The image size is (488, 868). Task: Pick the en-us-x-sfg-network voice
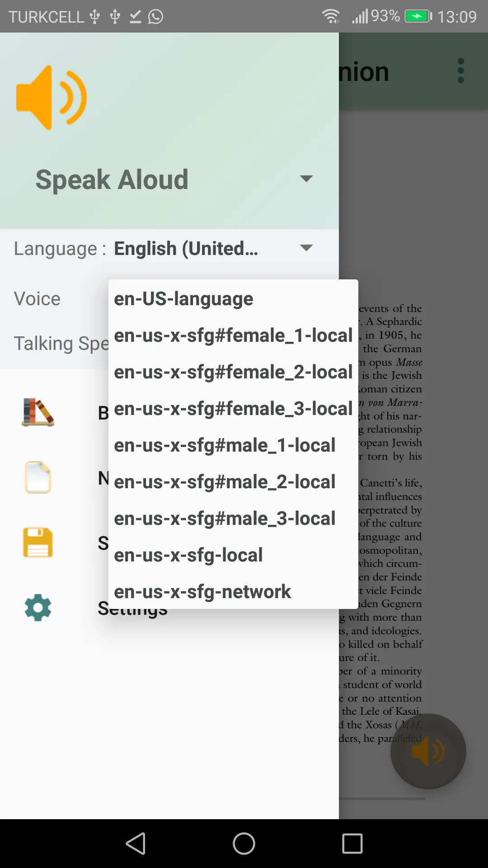tap(233, 591)
